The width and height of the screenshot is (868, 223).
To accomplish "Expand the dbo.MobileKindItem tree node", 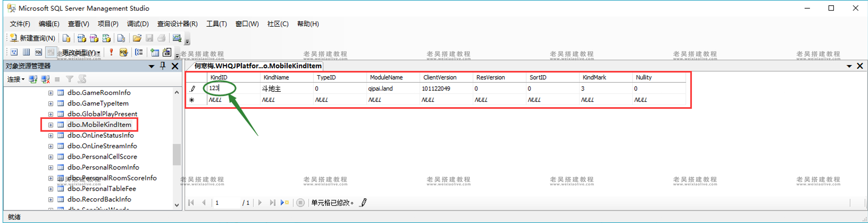I will pyautogui.click(x=51, y=125).
